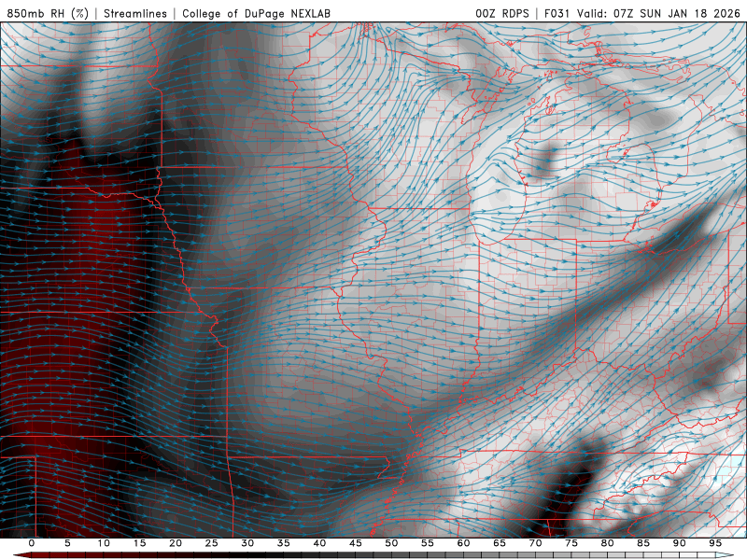This screenshot has height=560, width=747.
Task: Click the '60' value on the color scale
Action: pyautogui.click(x=463, y=543)
